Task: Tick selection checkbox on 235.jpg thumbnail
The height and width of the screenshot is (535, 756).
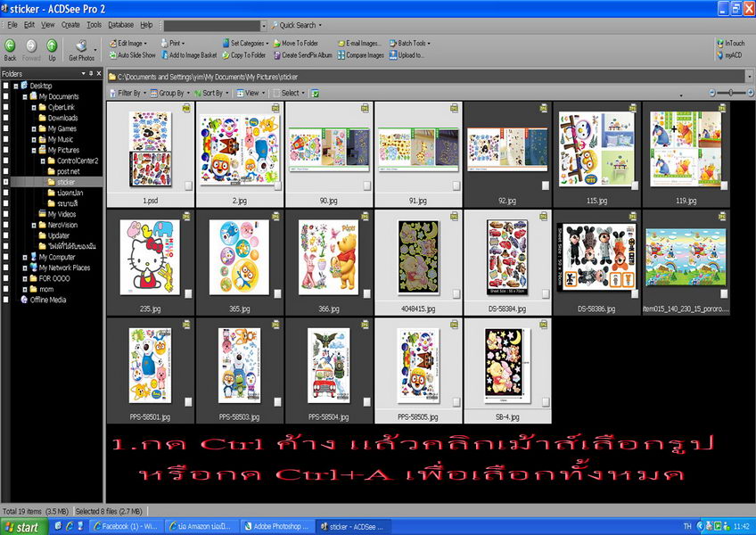Action: pyautogui.click(x=188, y=293)
